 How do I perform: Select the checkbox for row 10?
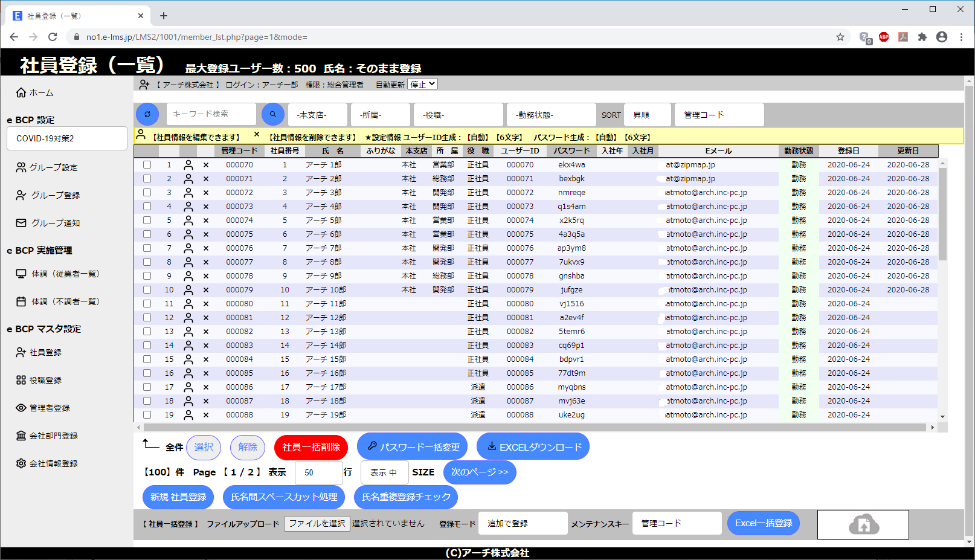(147, 290)
